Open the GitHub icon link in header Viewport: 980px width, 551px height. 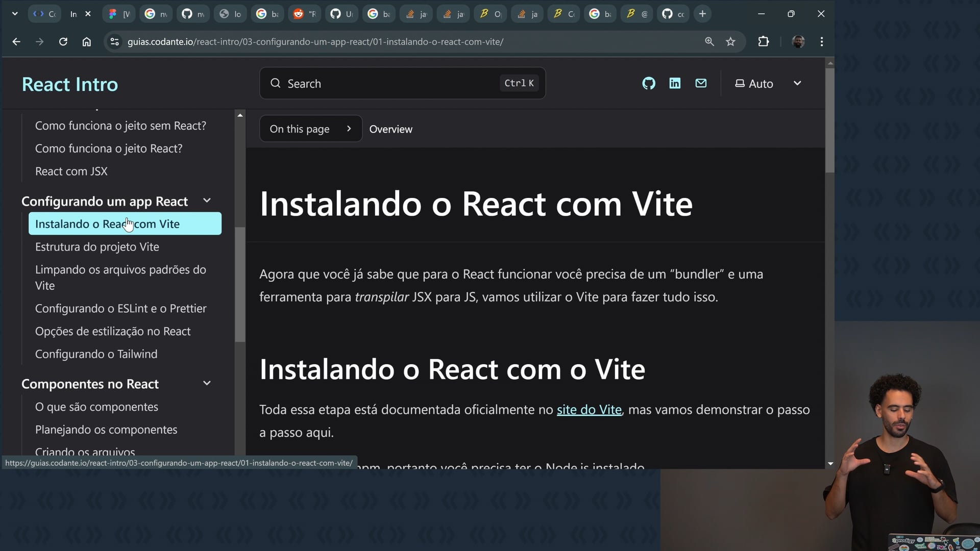click(x=648, y=83)
